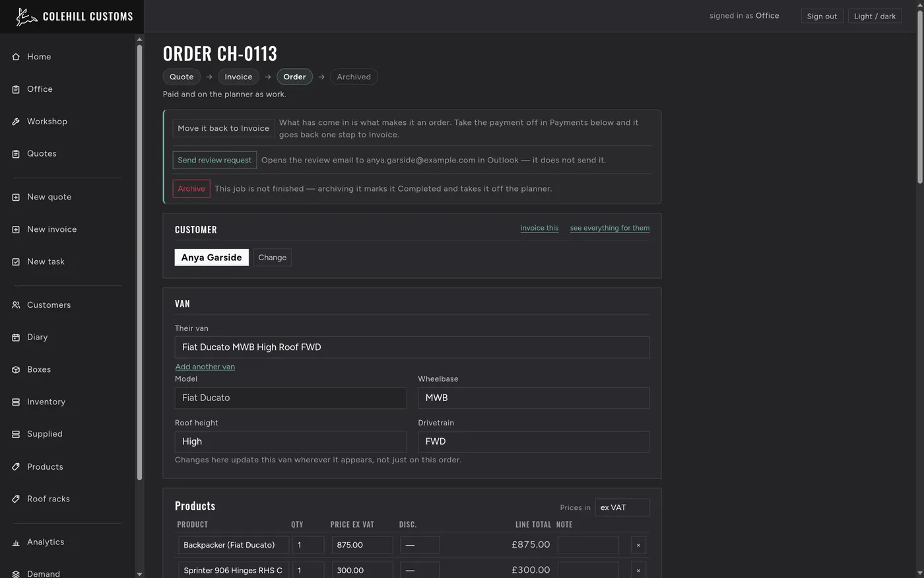Click the Roof racks tag icon
The image size is (924, 578).
click(x=16, y=499)
